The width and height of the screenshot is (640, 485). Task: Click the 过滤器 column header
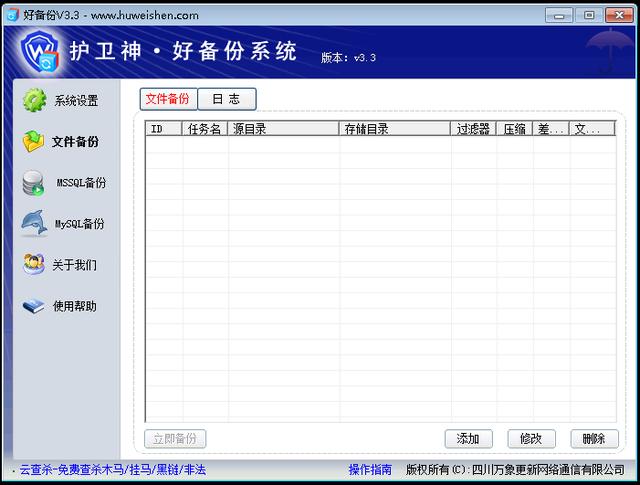[x=473, y=129]
